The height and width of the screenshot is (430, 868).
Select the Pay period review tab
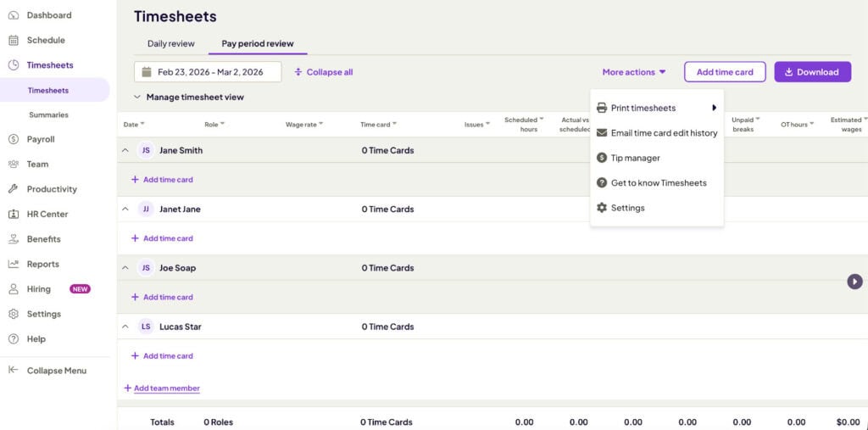tap(258, 43)
